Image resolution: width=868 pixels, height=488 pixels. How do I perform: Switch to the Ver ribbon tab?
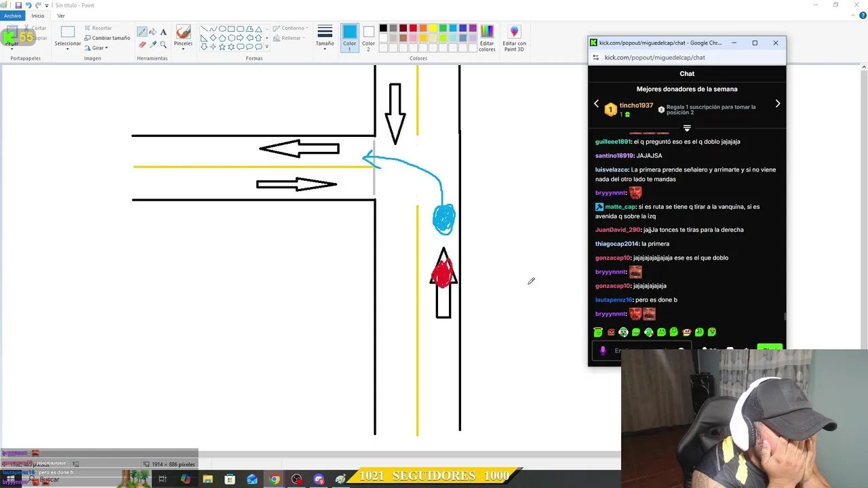tap(61, 16)
